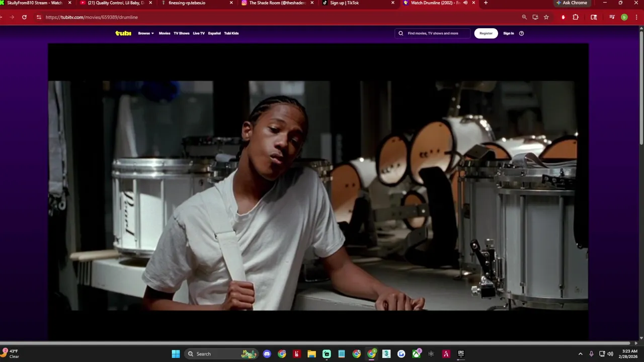
Task: Show hidden icons tray chevron
Action: pyautogui.click(x=580, y=354)
